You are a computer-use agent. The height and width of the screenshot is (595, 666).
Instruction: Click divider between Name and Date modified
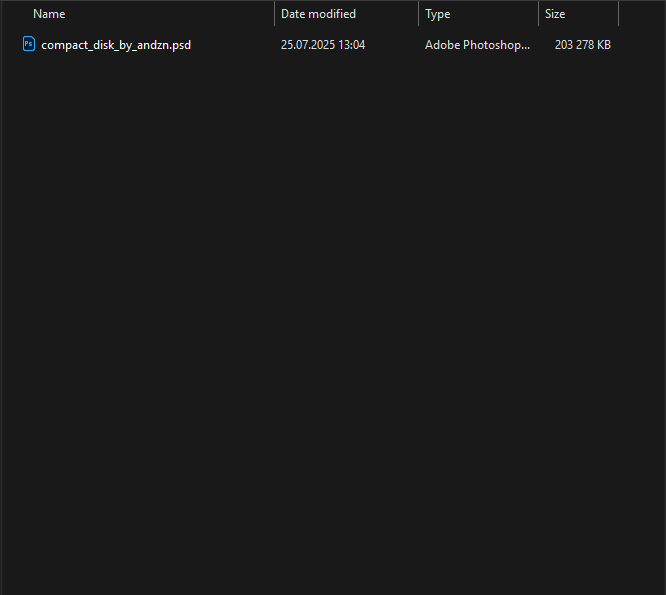point(274,14)
